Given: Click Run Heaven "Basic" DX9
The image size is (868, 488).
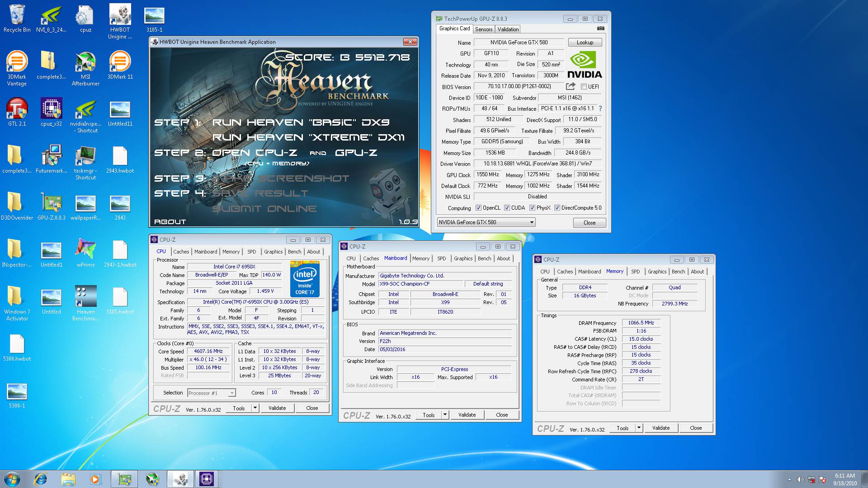Looking at the screenshot, I should pos(301,122).
